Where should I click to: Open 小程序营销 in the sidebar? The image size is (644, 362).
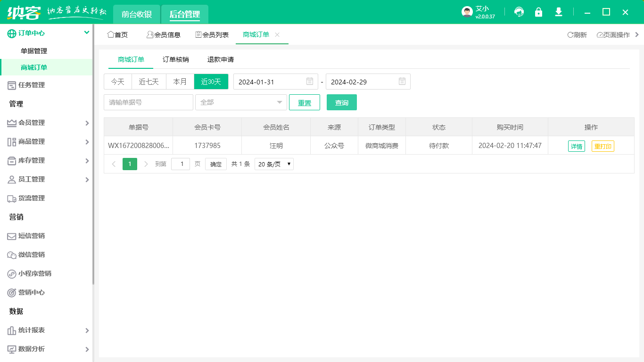click(36, 273)
